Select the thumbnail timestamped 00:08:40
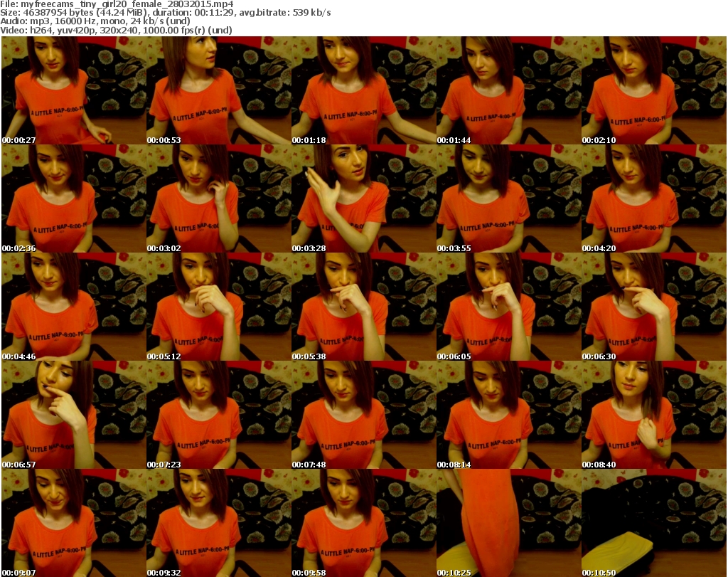This screenshot has width=728, height=577. pos(654,415)
